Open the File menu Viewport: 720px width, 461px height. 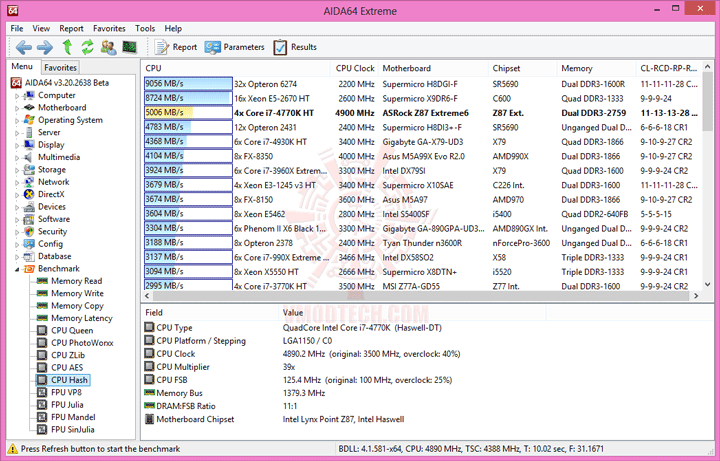[17, 28]
